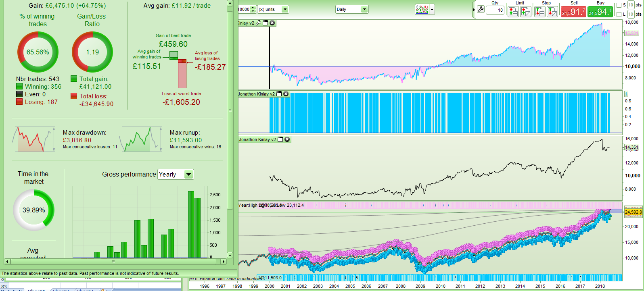The width and height of the screenshot is (644, 291).
Task: Click the Time in the market donut chart
Action: [x=34, y=210]
